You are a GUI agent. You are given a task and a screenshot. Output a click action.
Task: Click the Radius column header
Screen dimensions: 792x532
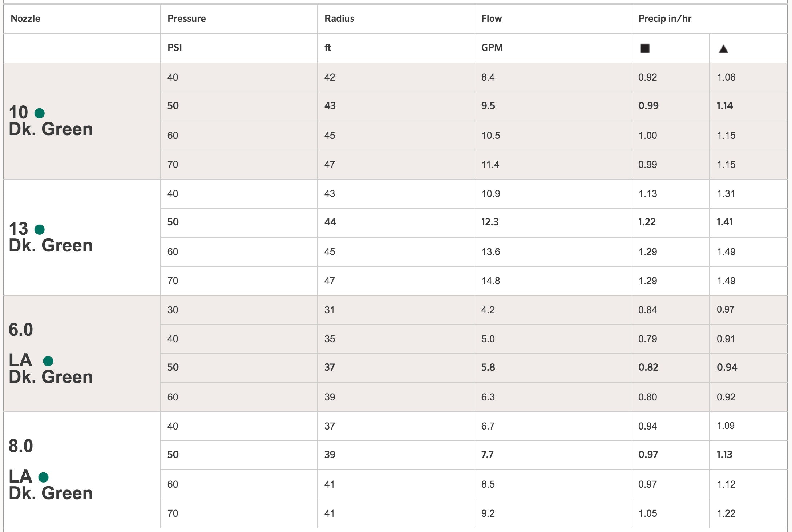point(339,19)
